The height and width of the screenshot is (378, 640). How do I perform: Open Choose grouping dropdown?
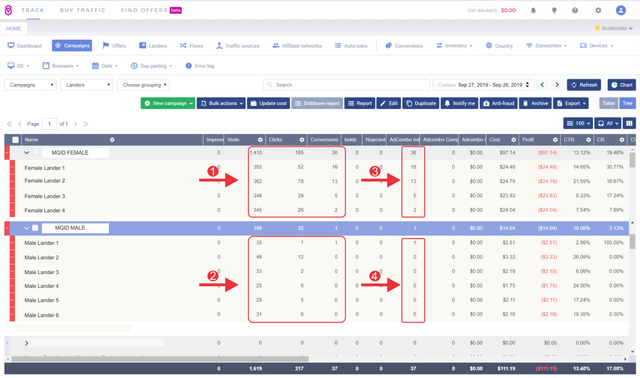143,85
